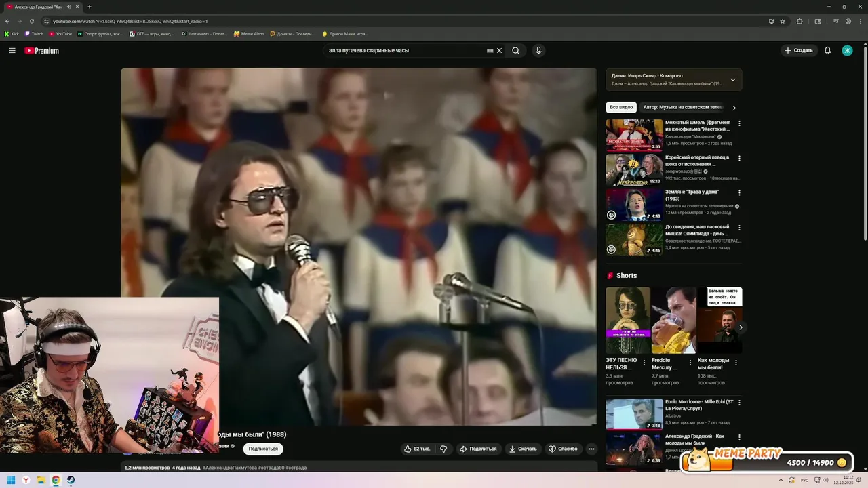Open more actions under the video

(x=591, y=449)
